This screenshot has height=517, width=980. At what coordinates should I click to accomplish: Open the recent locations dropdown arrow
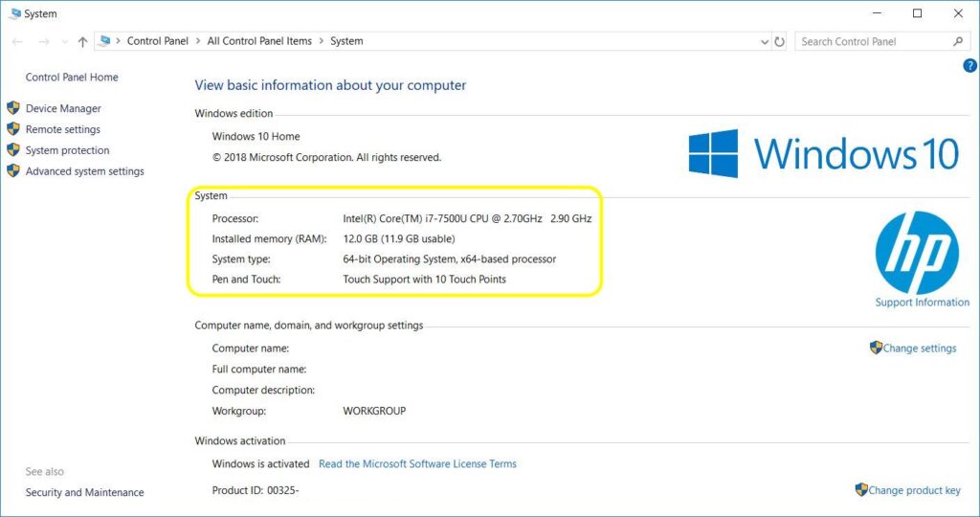click(x=64, y=42)
